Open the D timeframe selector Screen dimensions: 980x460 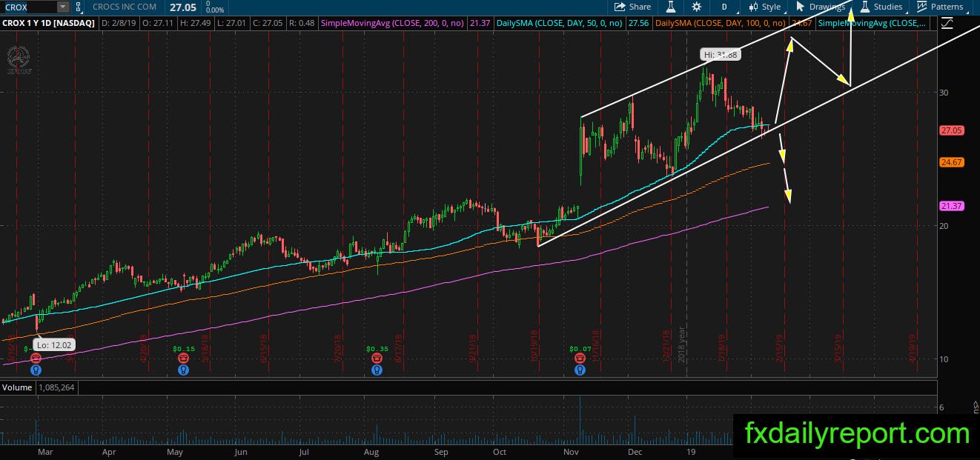click(x=724, y=7)
